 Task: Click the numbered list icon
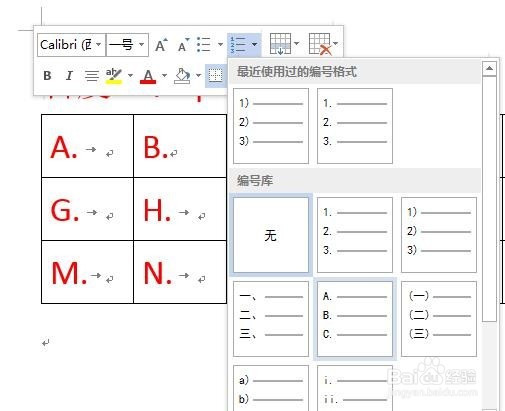click(x=238, y=44)
